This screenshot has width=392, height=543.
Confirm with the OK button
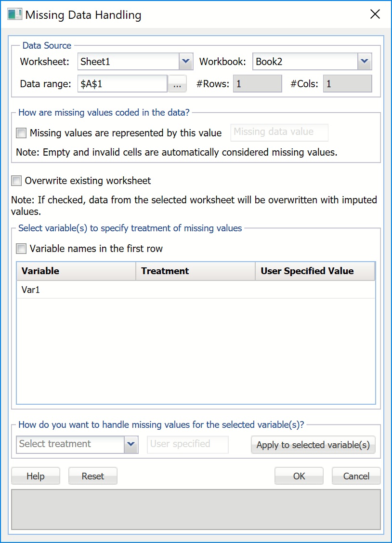tap(299, 476)
